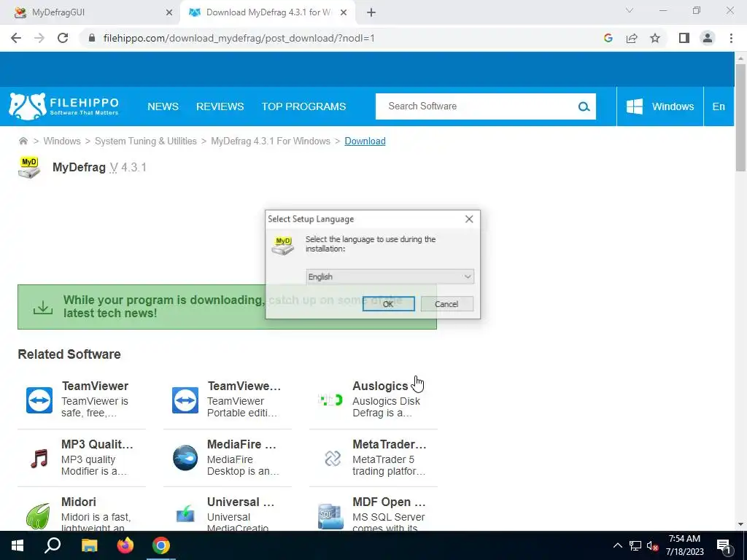Click the Windows breadcrumb link

click(x=62, y=141)
